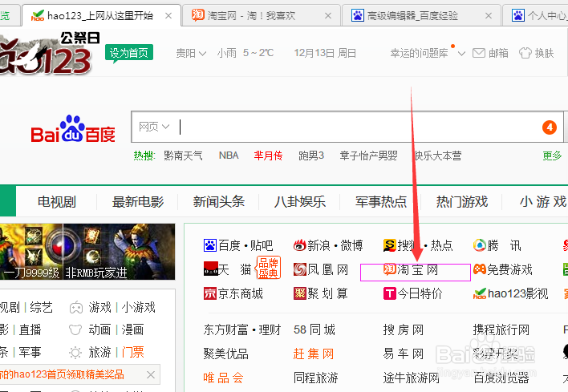Click the Baidu logo
Viewport: 568px width, 392px height.
point(73,129)
